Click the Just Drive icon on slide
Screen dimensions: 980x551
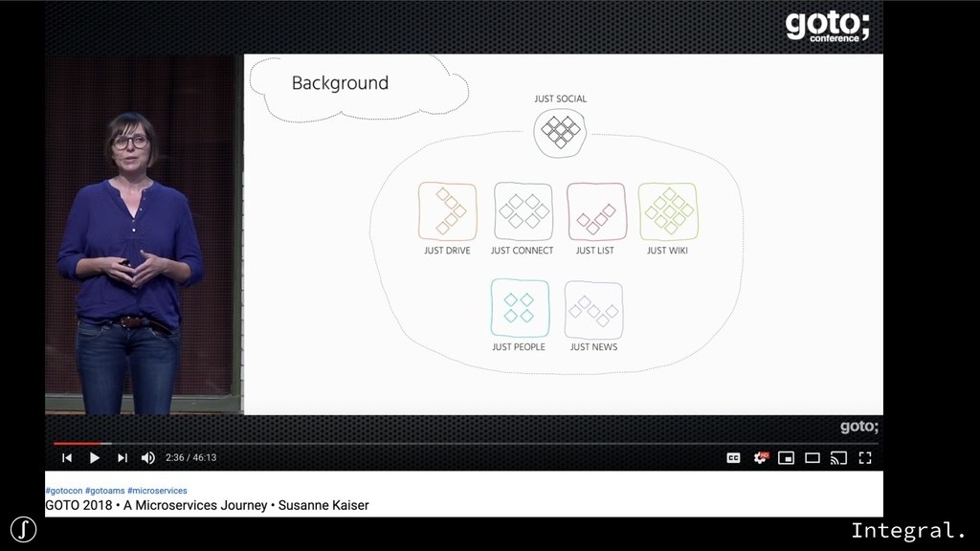(448, 211)
